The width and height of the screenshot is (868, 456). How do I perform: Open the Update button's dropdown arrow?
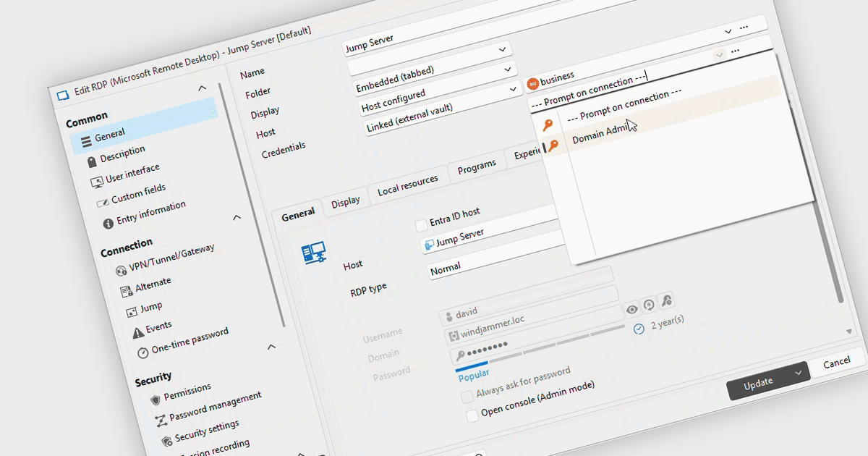799,372
